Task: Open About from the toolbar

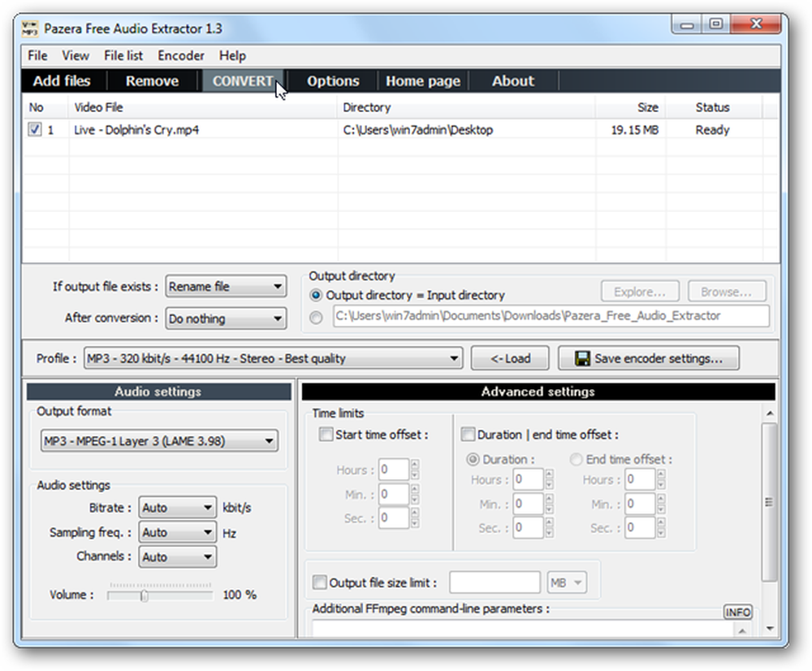Action: pos(513,81)
